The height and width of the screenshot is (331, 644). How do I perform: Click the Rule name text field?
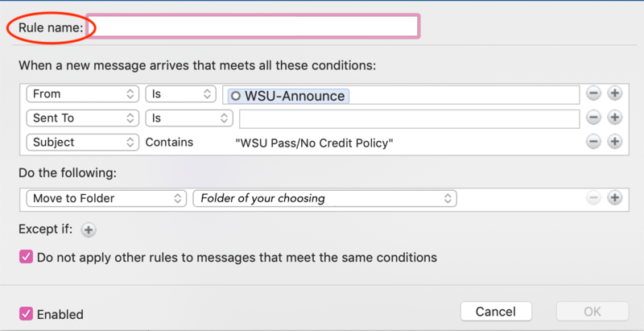click(253, 27)
